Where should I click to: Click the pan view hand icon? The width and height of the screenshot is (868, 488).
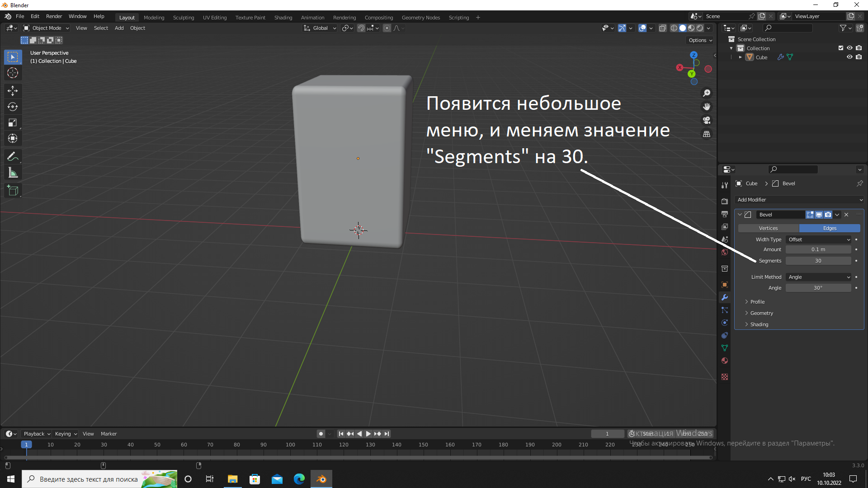point(707,107)
